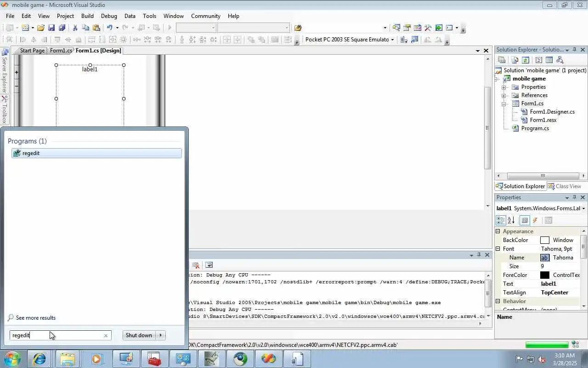Undo the last action with the blue arrow
Screen dimensions: 588x368
tap(110, 28)
